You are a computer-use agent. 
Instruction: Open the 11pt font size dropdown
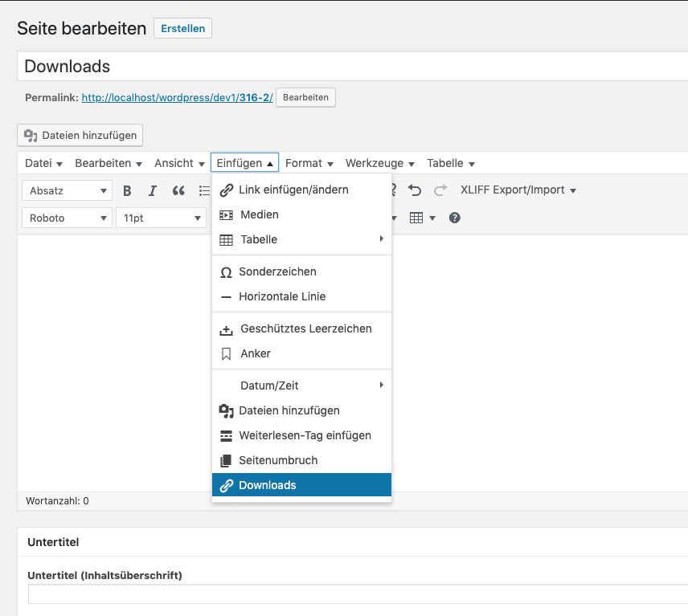coord(161,218)
